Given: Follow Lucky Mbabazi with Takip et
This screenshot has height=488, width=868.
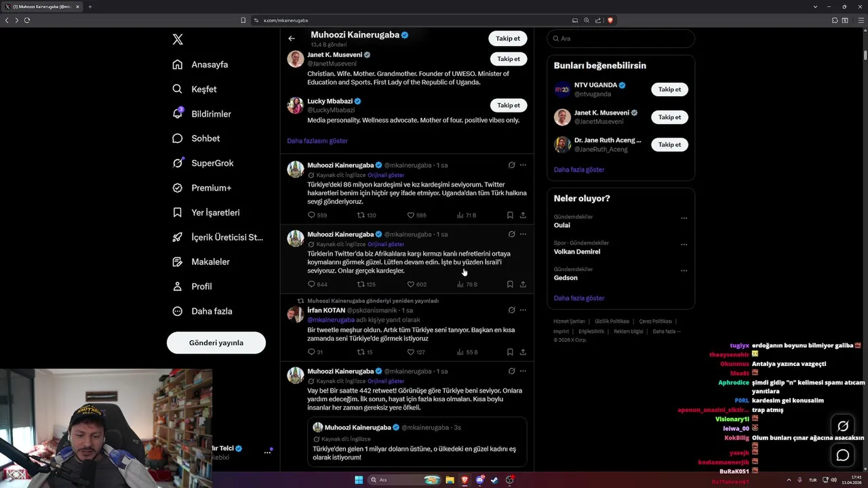Looking at the screenshot, I should pyautogui.click(x=509, y=105).
